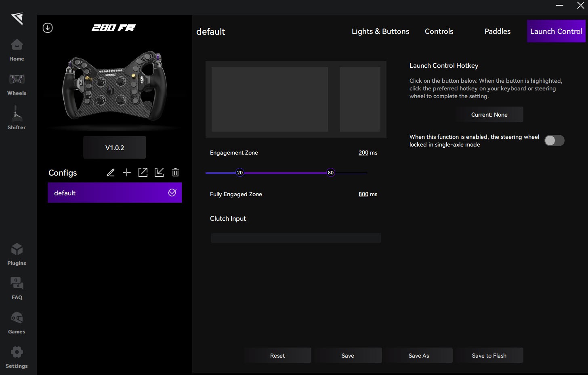Click the large launch control graph panel

[270, 99]
